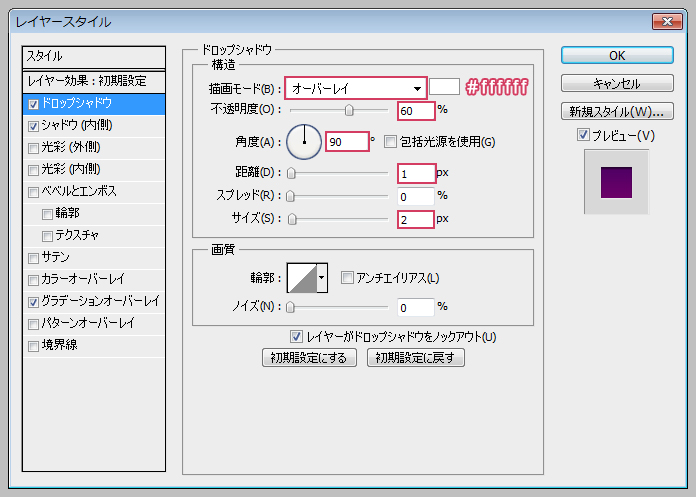
Task: Click the スプレッド spread slider handle
Action: pos(290,196)
